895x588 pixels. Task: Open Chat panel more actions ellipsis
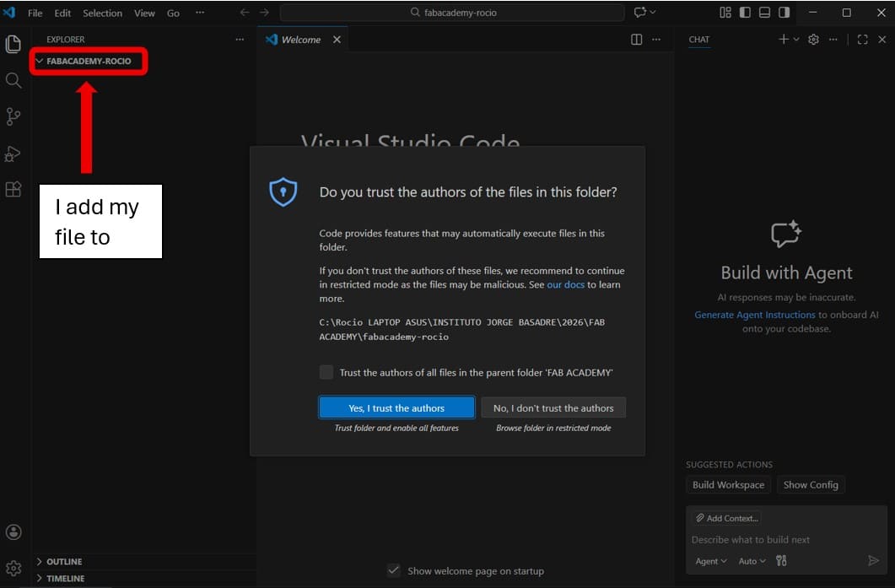pos(833,40)
